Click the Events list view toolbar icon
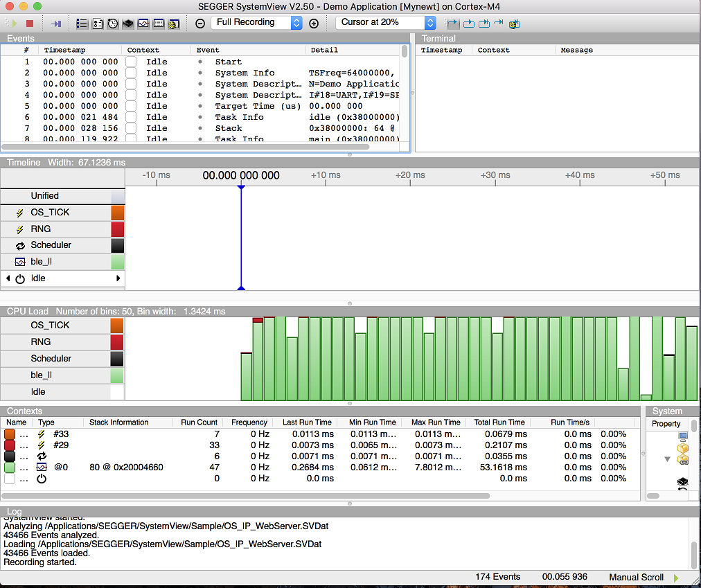Screen dimensions: 701x588 (82, 24)
